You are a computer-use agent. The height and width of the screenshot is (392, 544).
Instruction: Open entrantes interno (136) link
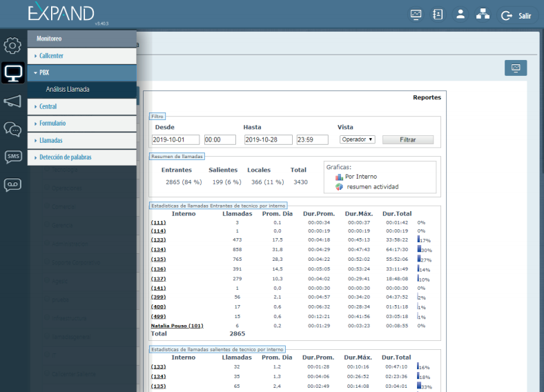[158, 269]
